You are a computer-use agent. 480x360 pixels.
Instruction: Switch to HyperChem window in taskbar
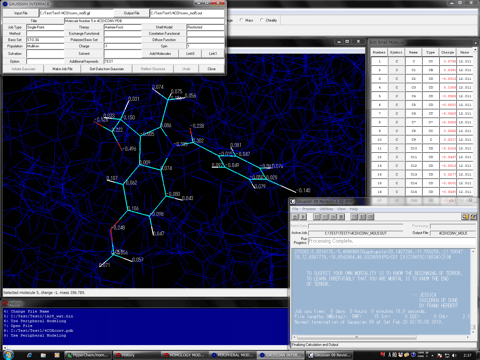[87, 355]
